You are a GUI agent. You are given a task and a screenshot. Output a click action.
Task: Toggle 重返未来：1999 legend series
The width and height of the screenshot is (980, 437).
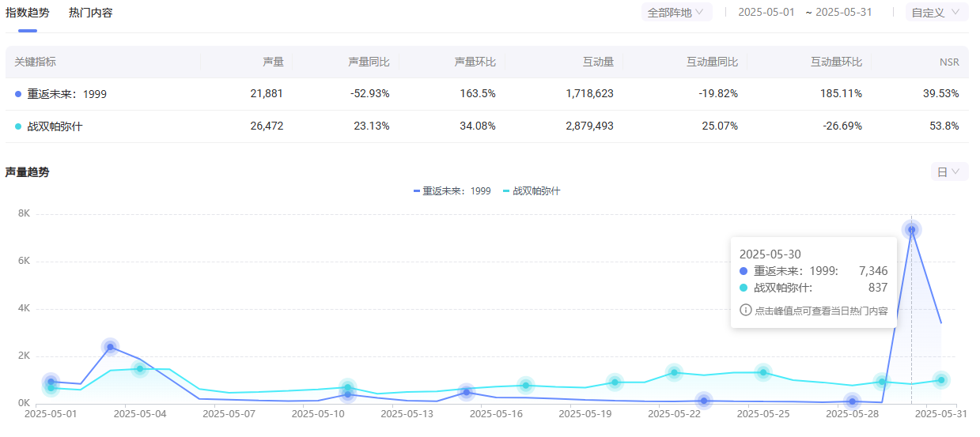click(x=452, y=191)
